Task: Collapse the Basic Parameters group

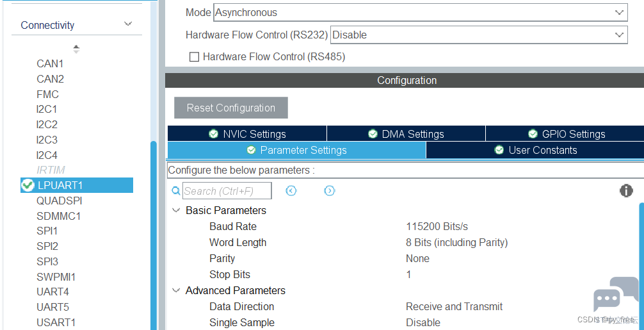Action: [176, 210]
